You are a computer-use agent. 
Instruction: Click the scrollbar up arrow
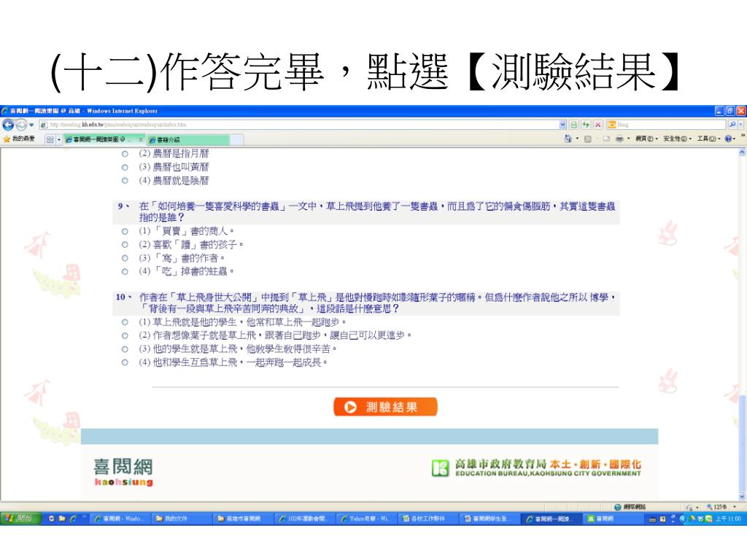pyautogui.click(x=742, y=152)
